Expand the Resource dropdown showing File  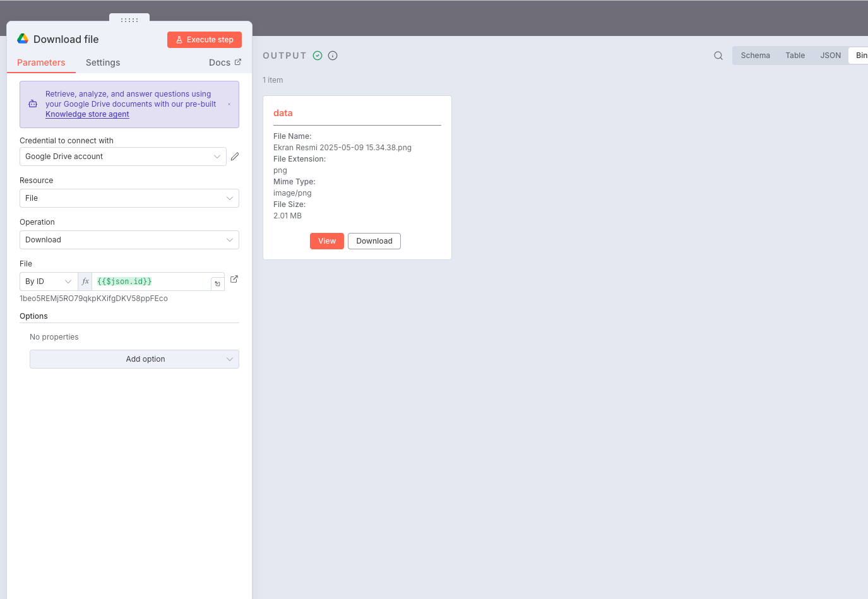(129, 198)
